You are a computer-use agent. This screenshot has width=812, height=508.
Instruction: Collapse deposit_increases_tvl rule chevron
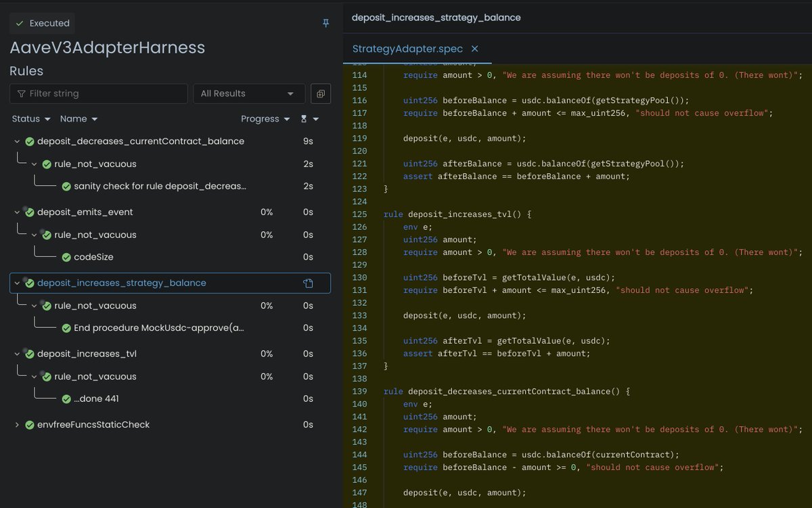tap(17, 354)
